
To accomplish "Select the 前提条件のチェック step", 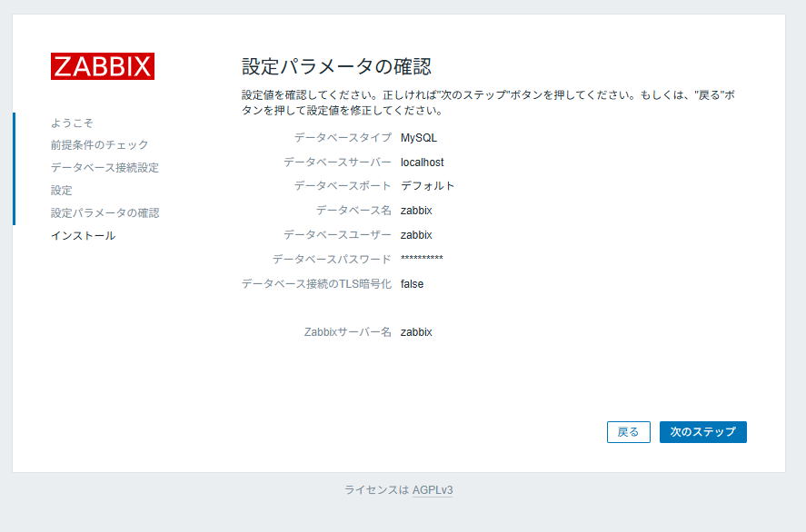I will pyautogui.click(x=99, y=145).
